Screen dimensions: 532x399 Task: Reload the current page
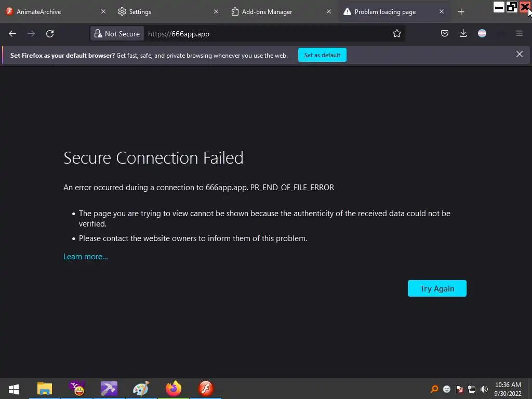coord(50,34)
